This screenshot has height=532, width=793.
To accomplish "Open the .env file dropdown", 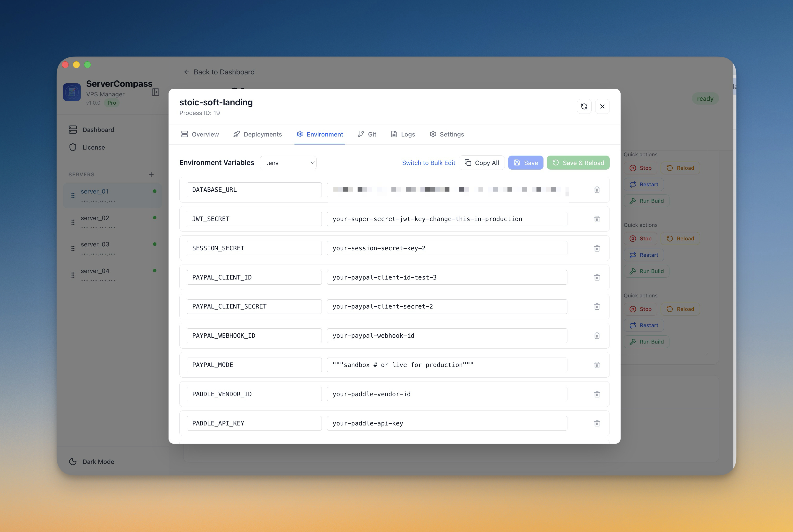I will (x=288, y=163).
